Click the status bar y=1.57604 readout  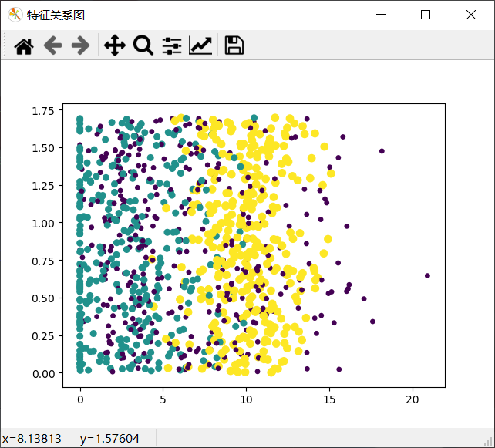point(109,438)
